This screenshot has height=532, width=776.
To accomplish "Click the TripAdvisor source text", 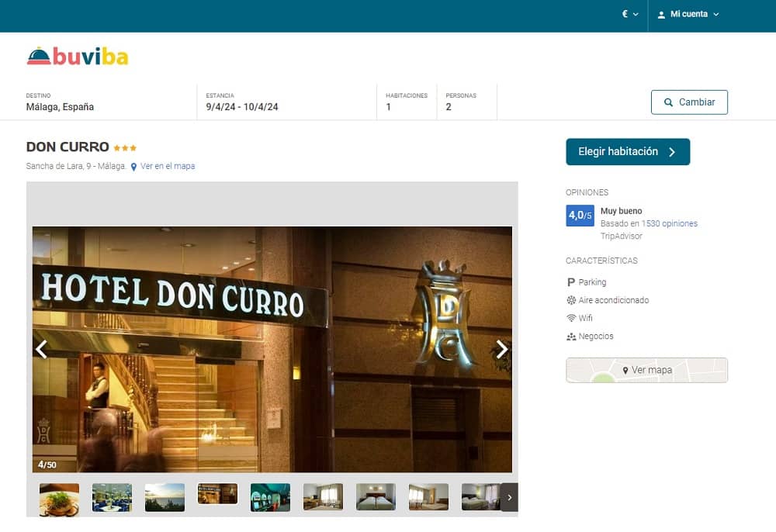I will pyautogui.click(x=621, y=237).
